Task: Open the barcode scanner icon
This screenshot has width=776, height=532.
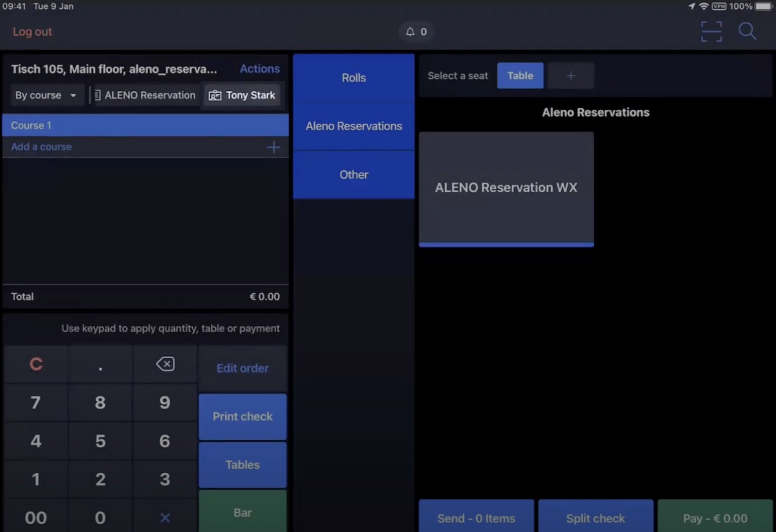Action: click(x=711, y=32)
